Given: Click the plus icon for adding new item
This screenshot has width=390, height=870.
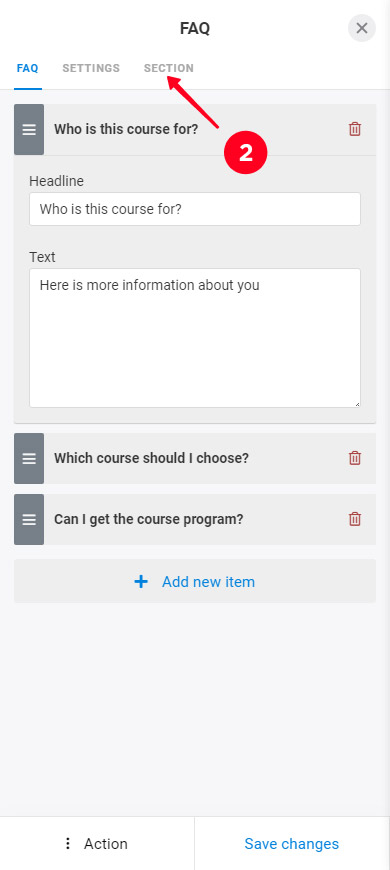Looking at the screenshot, I should point(141,581).
